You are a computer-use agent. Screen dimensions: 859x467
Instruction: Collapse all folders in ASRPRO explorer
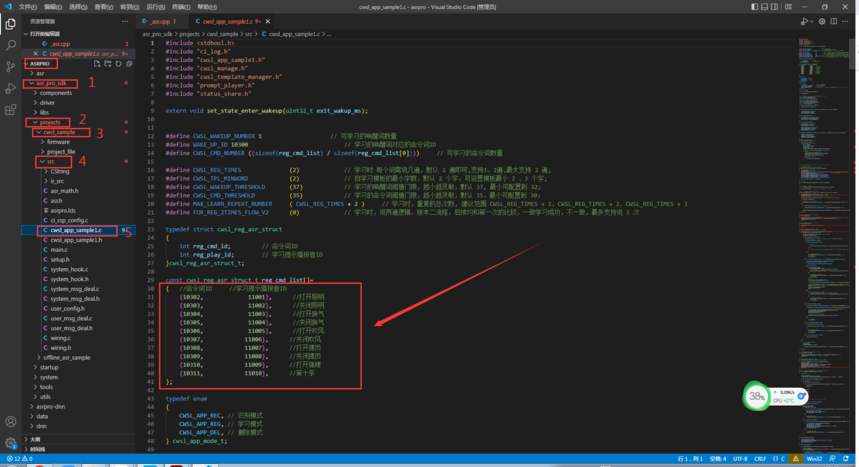click(129, 64)
